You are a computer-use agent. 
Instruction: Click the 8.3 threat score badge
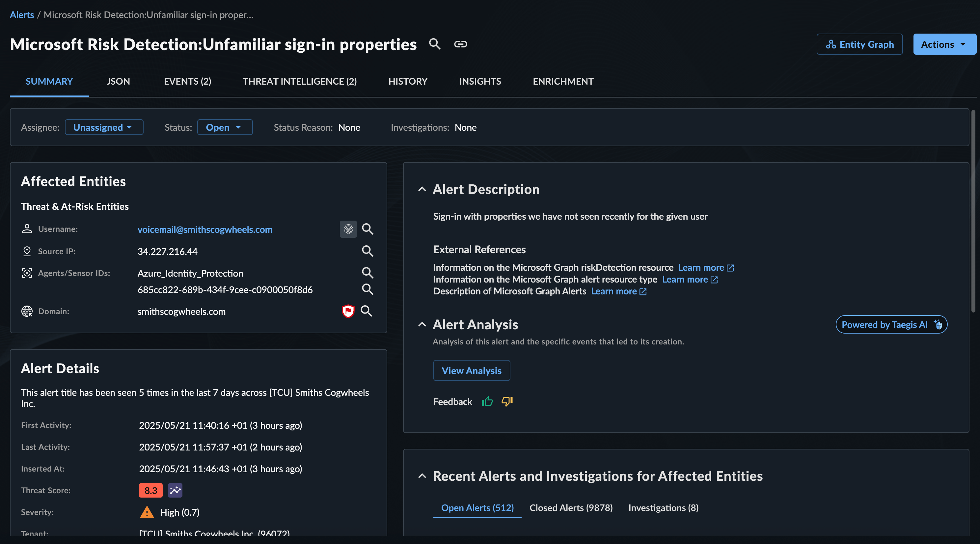point(150,490)
